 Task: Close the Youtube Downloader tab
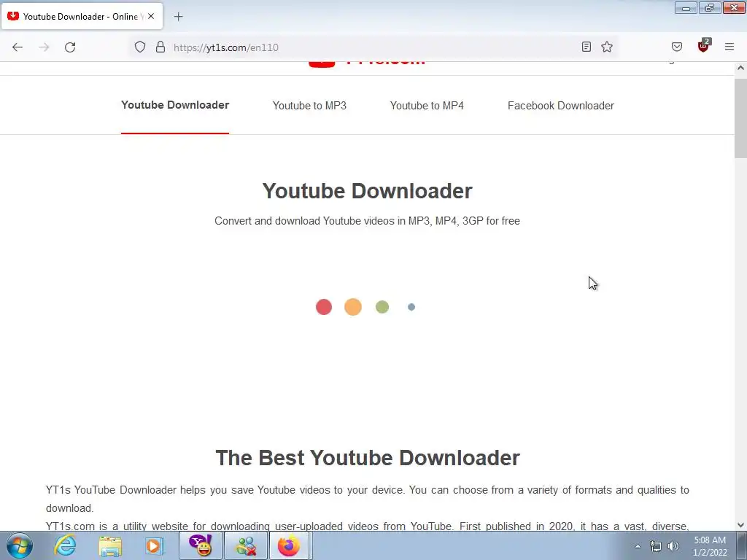[x=151, y=16]
